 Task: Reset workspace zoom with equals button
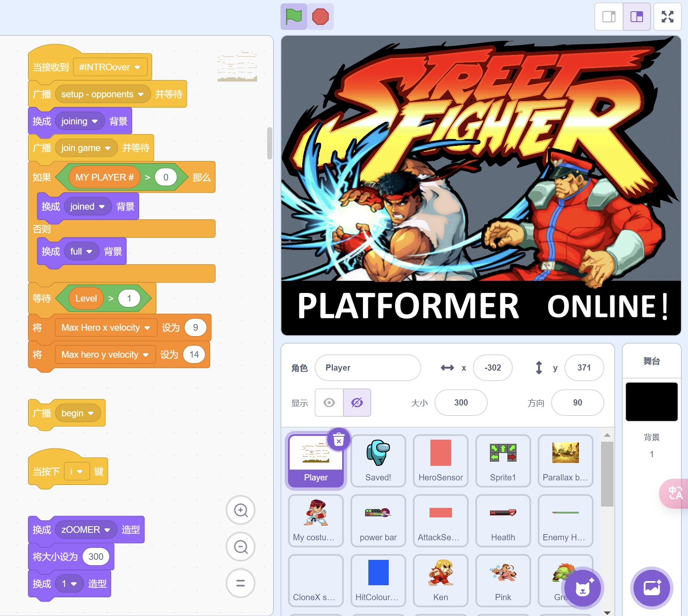(x=241, y=583)
